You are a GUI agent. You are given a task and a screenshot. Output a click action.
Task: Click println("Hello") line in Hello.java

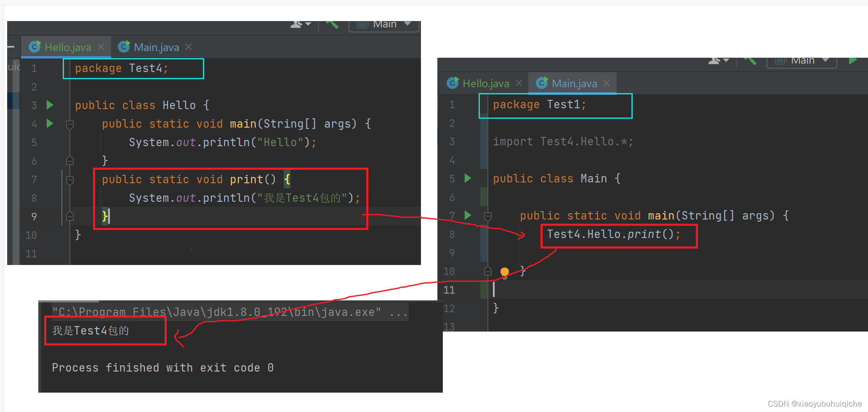(x=223, y=142)
